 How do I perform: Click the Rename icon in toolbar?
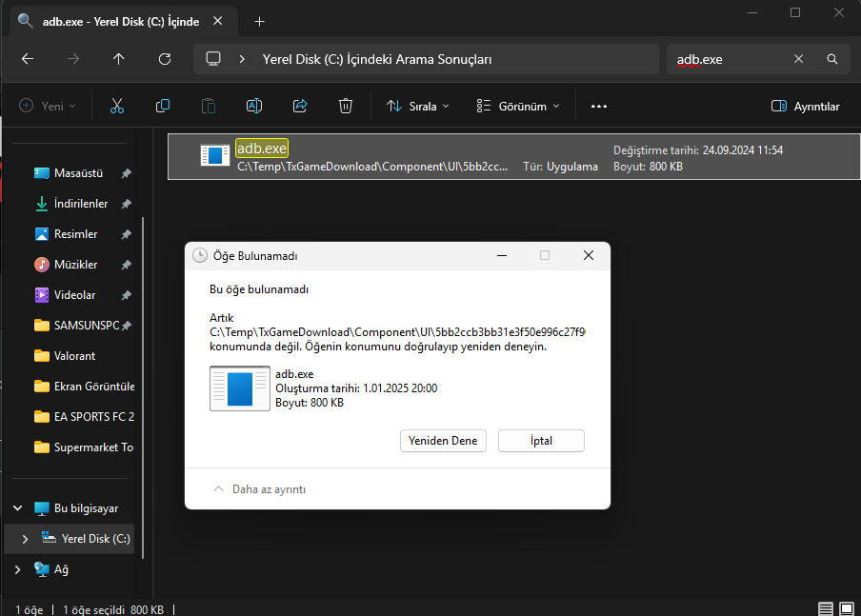point(254,106)
